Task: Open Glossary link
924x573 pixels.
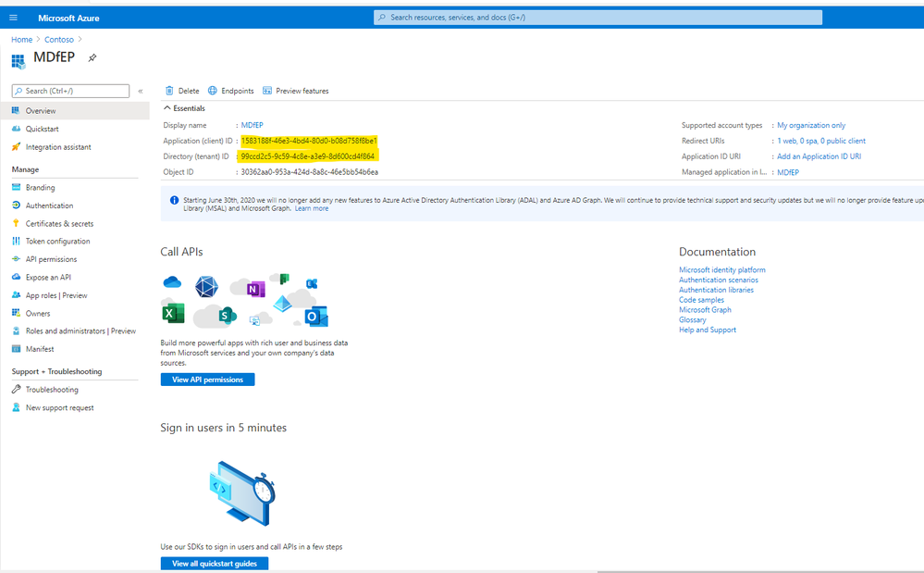Action: (x=693, y=320)
